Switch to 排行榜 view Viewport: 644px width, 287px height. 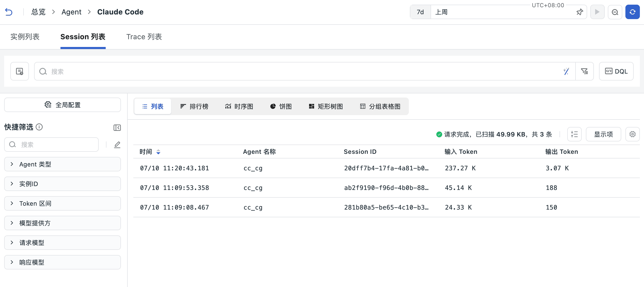[194, 106]
